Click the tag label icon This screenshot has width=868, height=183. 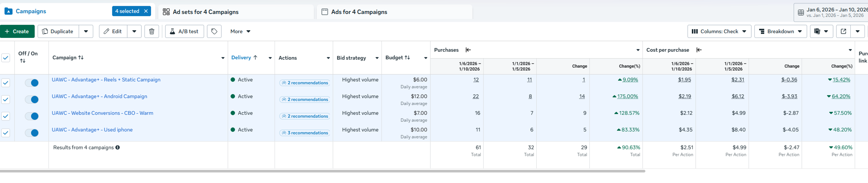(214, 31)
